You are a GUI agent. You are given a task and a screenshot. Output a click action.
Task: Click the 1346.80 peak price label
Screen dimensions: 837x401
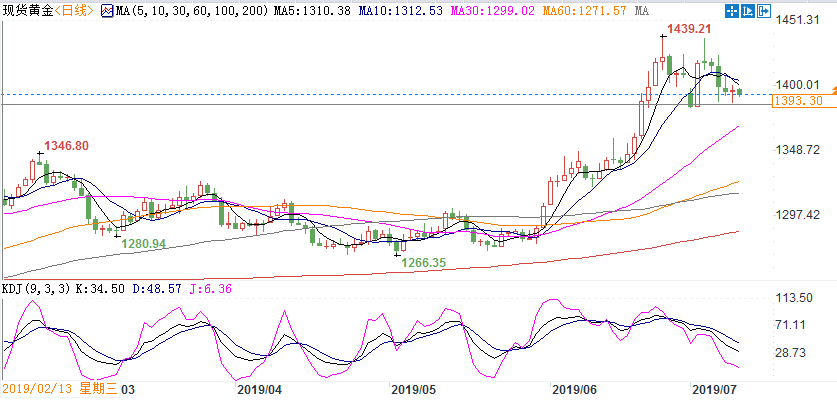point(66,145)
